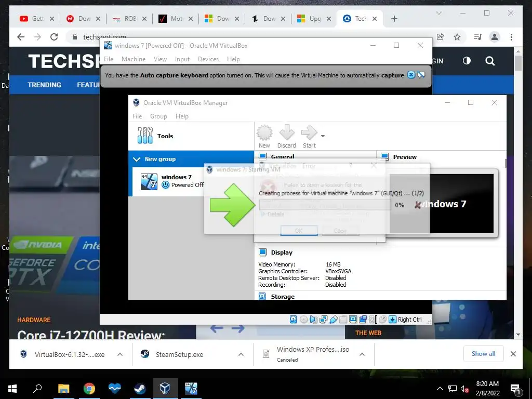The width and height of the screenshot is (532, 399).
Task: Open the Group menu in VirtualBox Manager
Action: coord(159,116)
